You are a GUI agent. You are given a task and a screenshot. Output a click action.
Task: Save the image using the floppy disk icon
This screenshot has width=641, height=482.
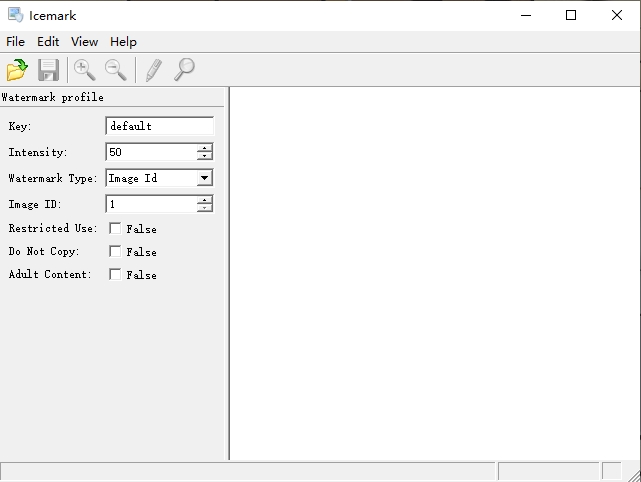coord(48,70)
